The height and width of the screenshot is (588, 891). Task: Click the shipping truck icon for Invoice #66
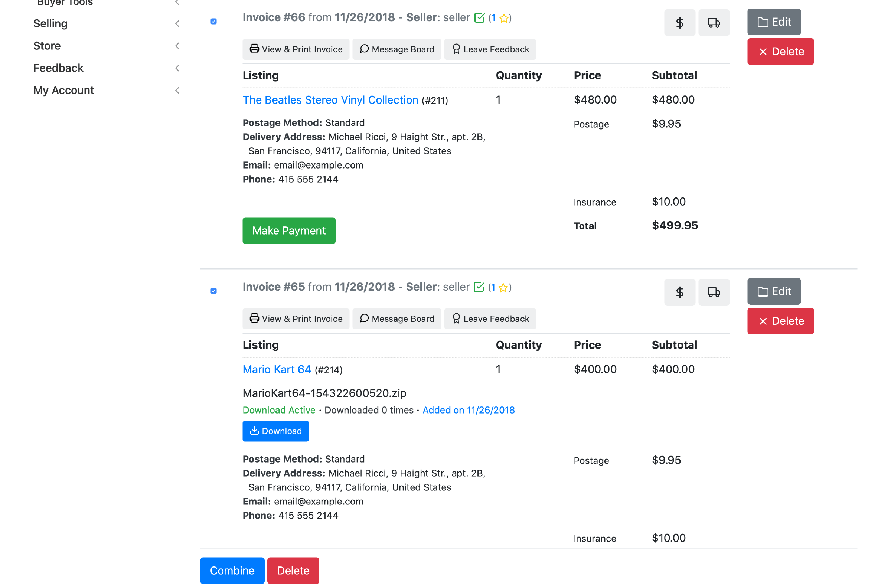[x=713, y=23]
